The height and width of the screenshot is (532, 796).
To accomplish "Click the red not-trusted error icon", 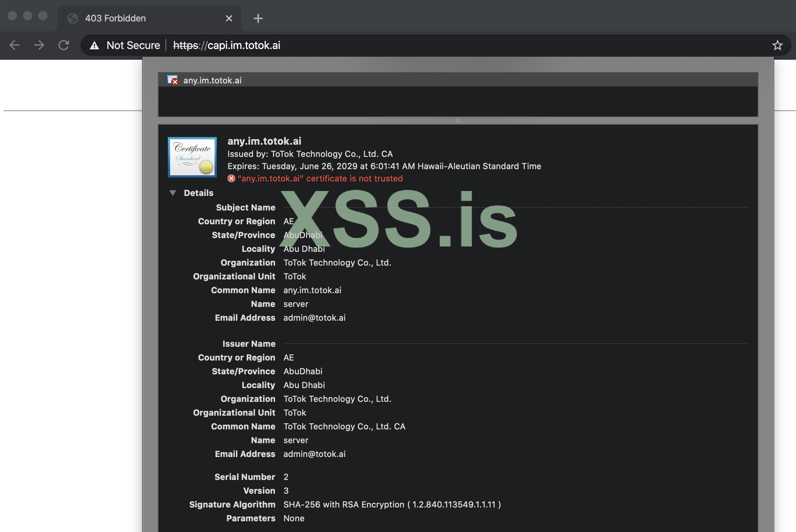I will (x=231, y=178).
